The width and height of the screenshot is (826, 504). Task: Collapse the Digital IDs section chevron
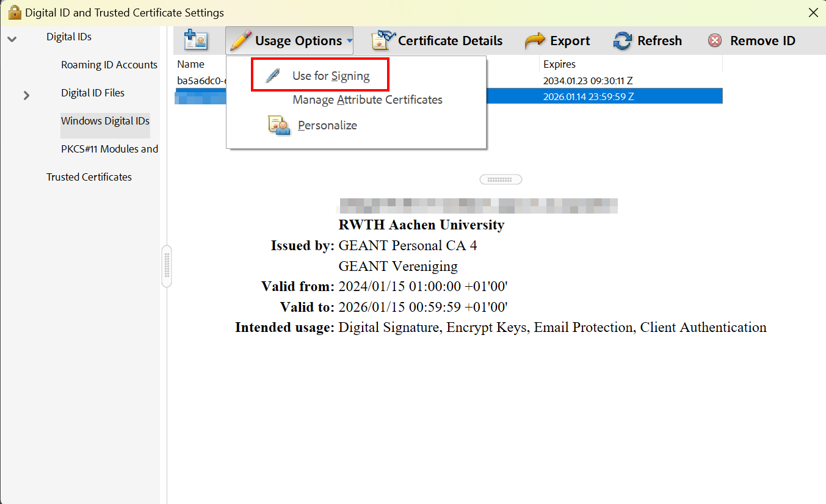(x=12, y=37)
